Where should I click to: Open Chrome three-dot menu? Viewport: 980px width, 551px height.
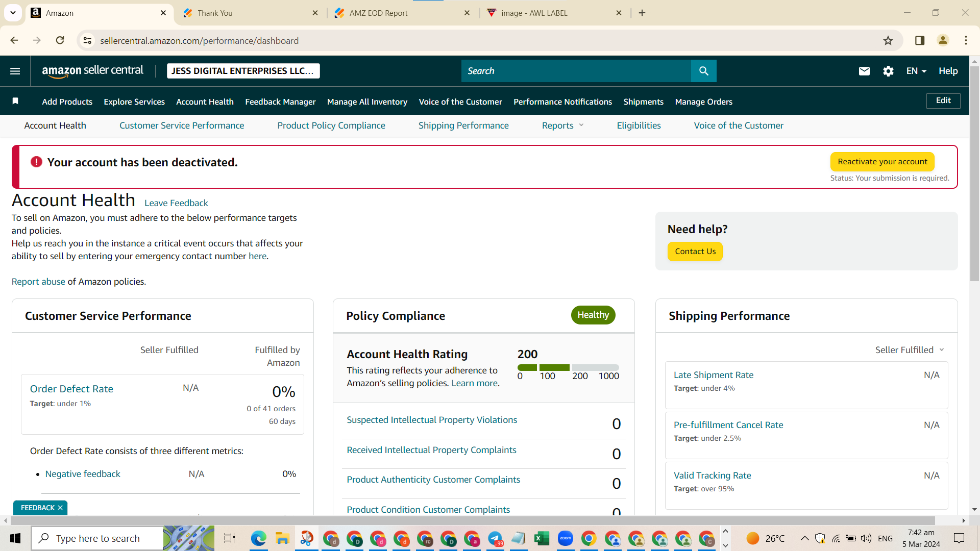coord(966,40)
